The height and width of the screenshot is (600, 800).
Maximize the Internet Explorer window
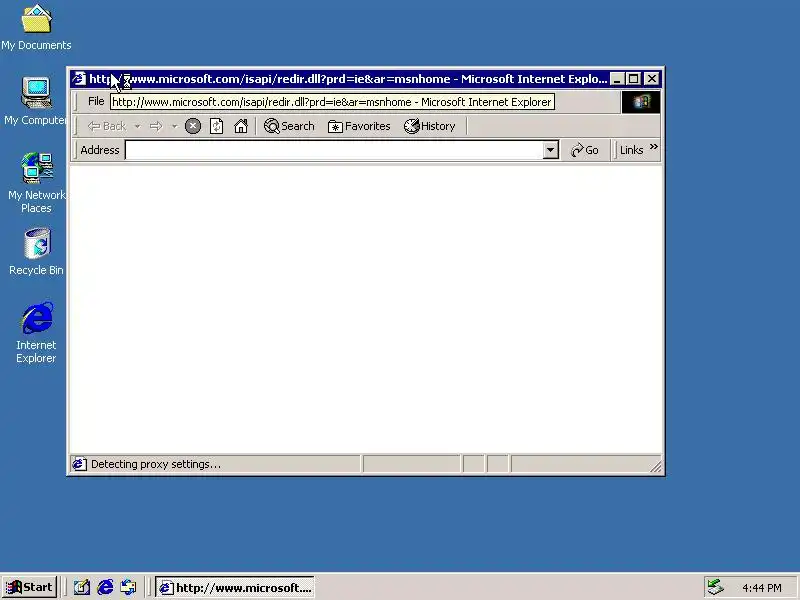634,79
